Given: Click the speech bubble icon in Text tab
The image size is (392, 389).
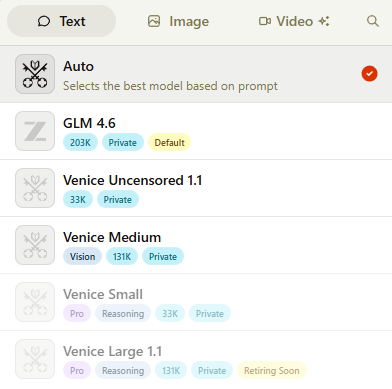Looking at the screenshot, I should 44,21.
